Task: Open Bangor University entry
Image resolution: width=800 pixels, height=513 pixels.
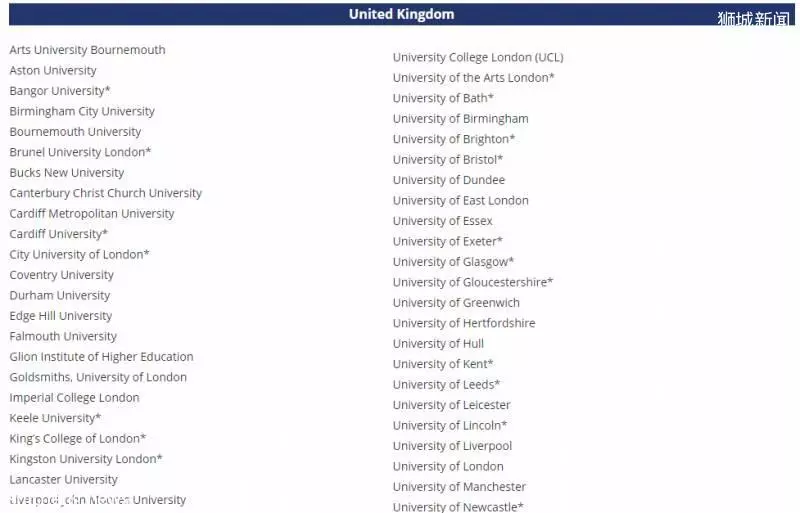Action: pyautogui.click(x=60, y=91)
